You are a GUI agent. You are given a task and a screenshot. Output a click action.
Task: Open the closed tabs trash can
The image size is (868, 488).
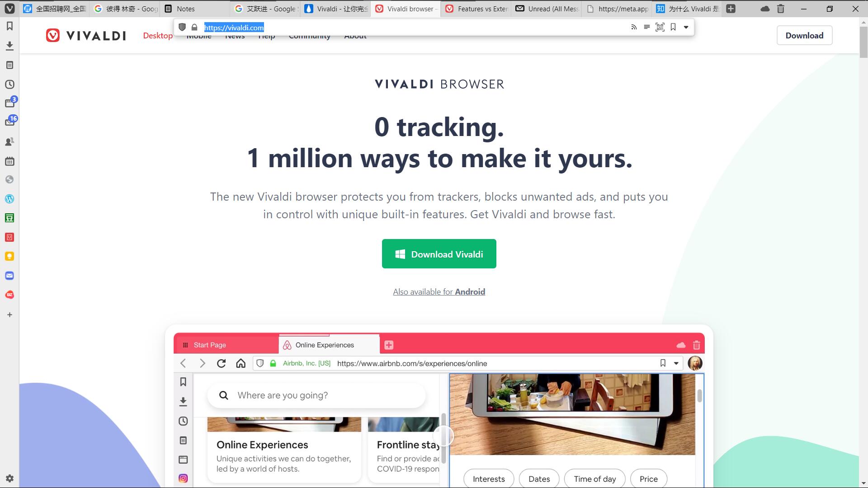tap(781, 9)
